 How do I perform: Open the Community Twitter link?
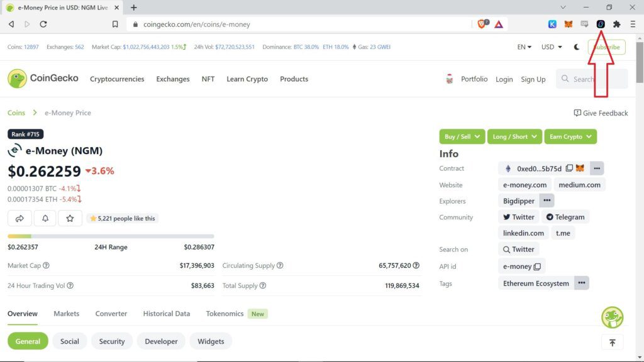click(519, 217)
